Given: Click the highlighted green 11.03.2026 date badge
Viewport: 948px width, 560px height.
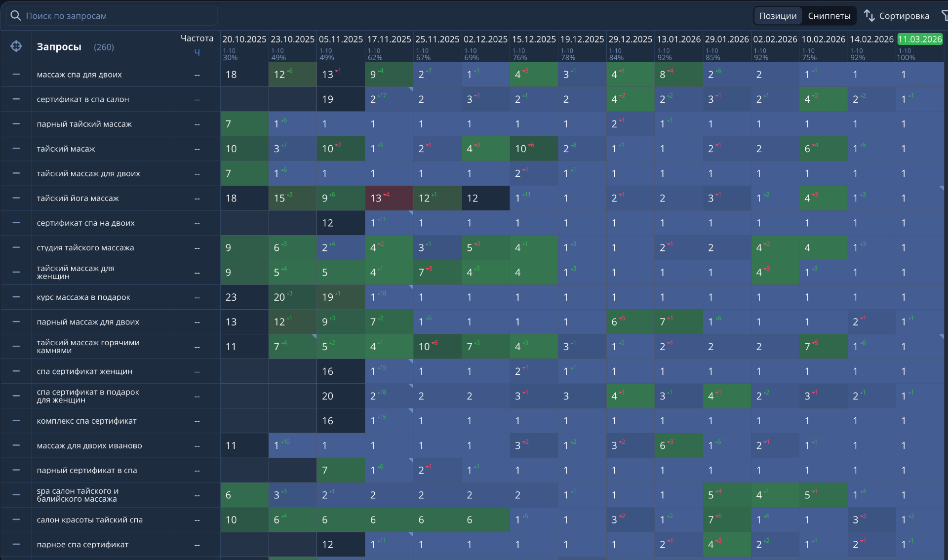Looking at the screenshot, I should (x=919, y=39).
